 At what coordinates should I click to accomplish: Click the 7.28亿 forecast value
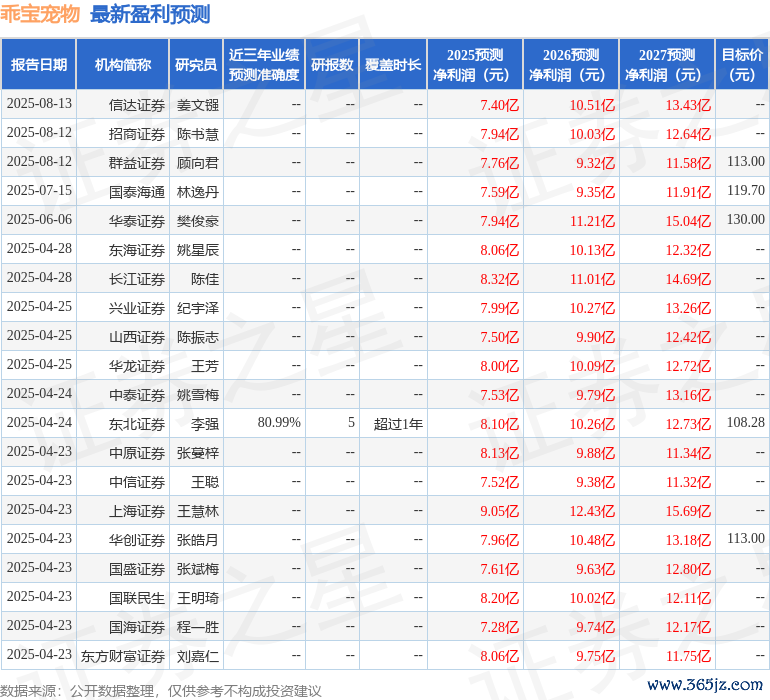499,627
